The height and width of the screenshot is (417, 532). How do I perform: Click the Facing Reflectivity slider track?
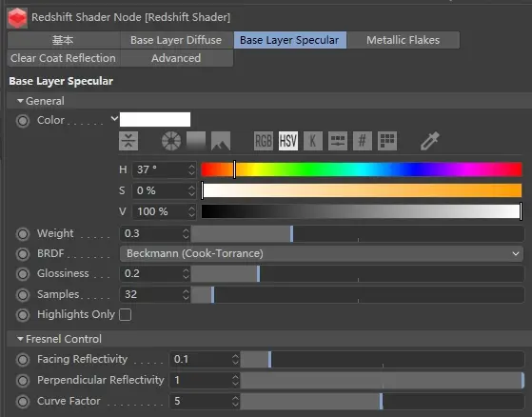pyautogui.click(x=383, y=359)
